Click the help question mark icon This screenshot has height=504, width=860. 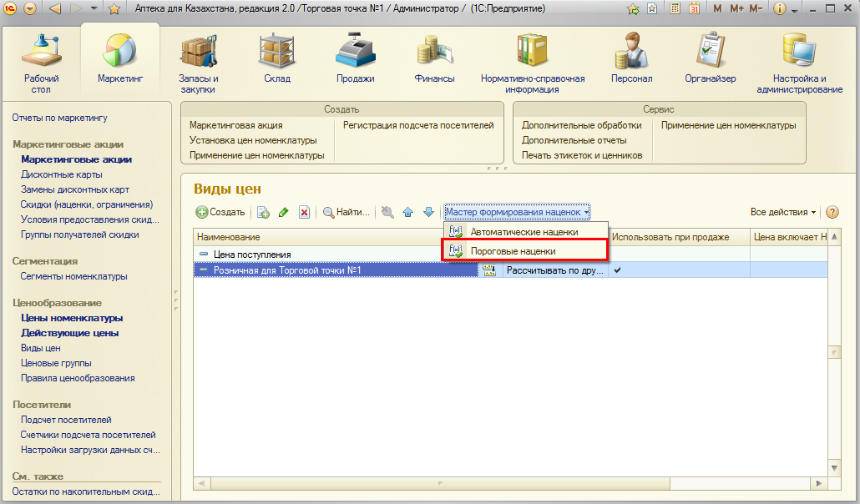click(832, 213)
